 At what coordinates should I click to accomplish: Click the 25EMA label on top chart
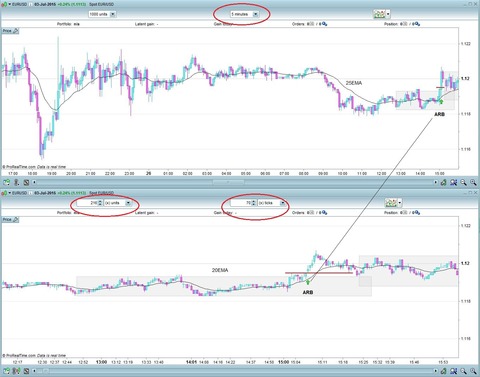pyautogui.click(x=354, y=83)
